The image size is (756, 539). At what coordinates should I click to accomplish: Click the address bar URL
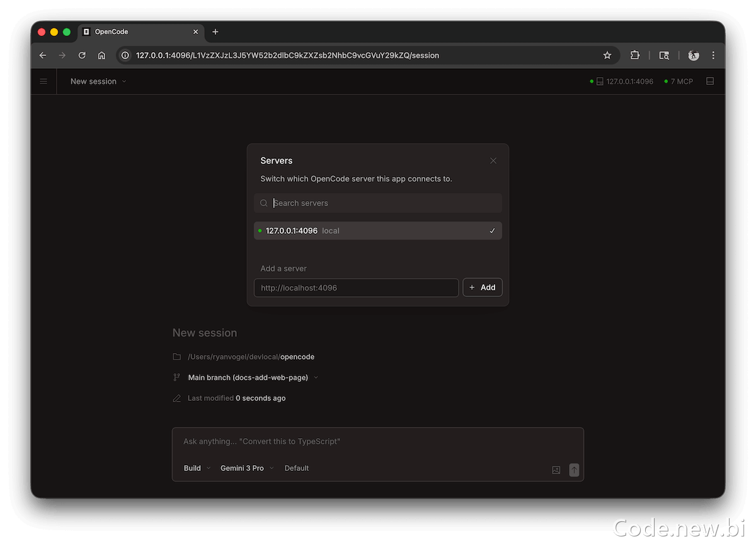coord(287,55)
